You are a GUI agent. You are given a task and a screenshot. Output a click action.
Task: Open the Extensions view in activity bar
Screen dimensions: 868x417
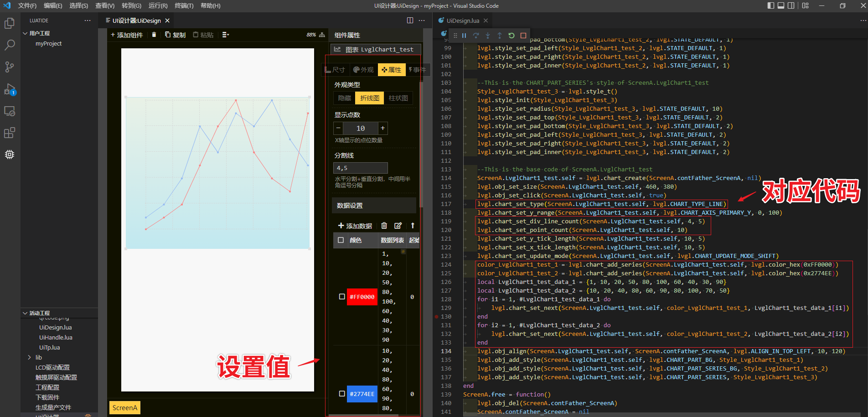[10, 133]
